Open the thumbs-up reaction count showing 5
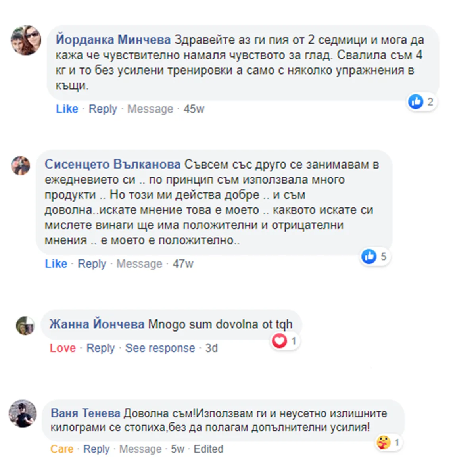The width and height of the screenshot is (476, 476). tap(374, 257)
